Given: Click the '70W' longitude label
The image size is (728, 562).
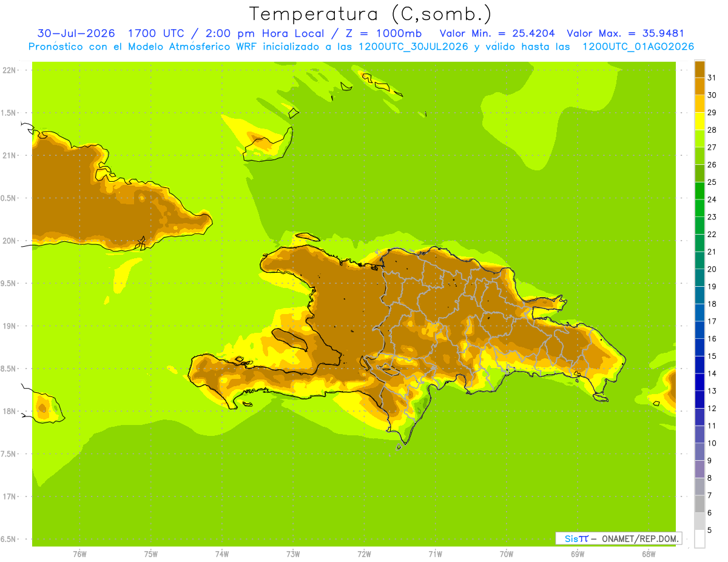Looking at the screenshot, I should point(507,554).
